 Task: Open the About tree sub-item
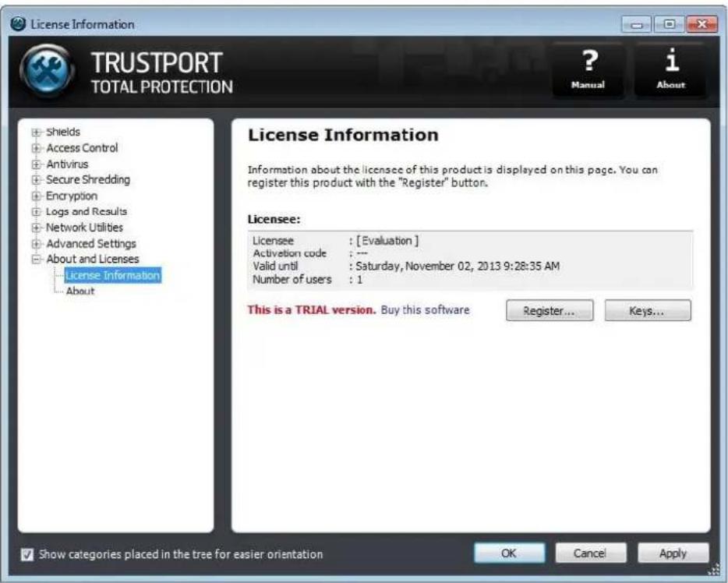[x=80, y=291]
